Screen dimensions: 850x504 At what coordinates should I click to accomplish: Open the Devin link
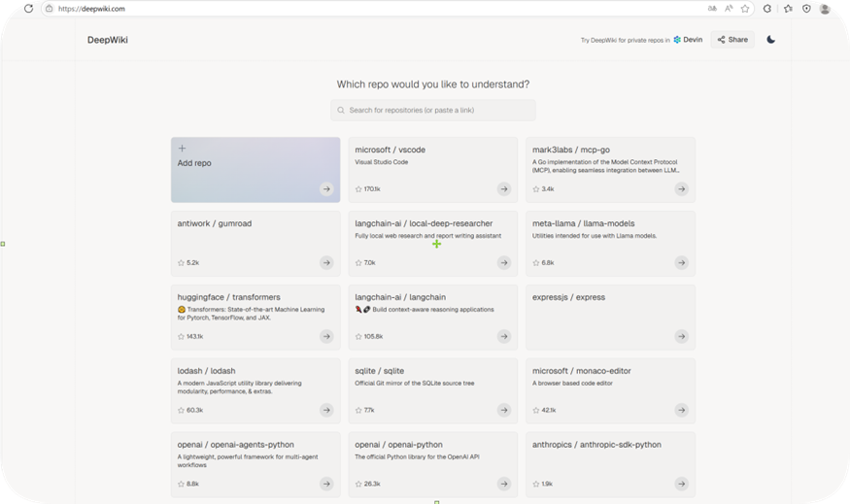[x=688, y=40]
